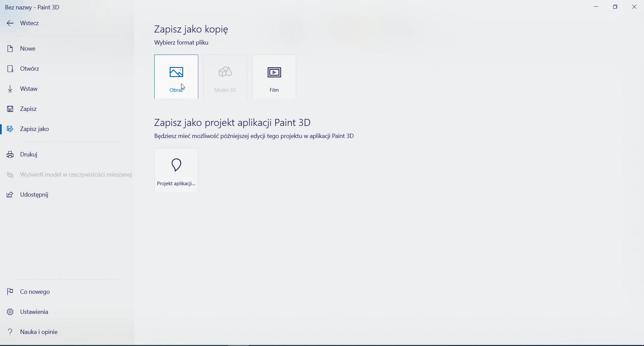This screenshot has height=346, width=644.
Task: Open the Ustawienia label in sidebar
Action: tap(34, 312)
